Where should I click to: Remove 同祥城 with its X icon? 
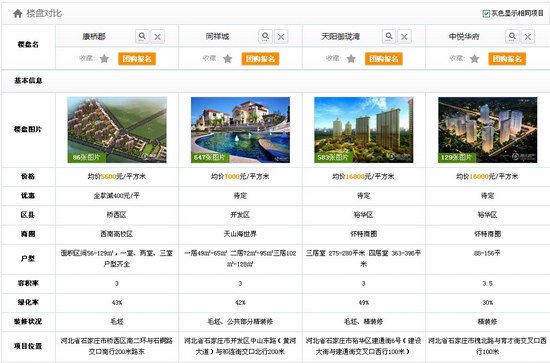pyautogui.click(x=281, y=37)
